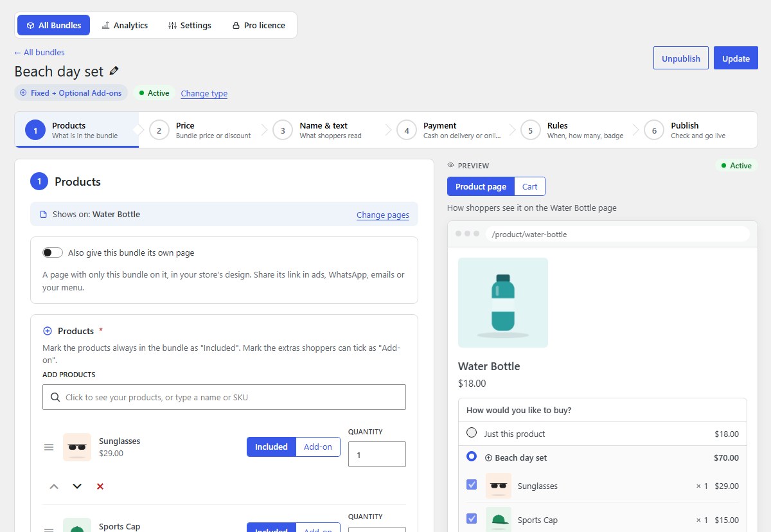Set Sunglasses as Add-on

click(318, 447)
